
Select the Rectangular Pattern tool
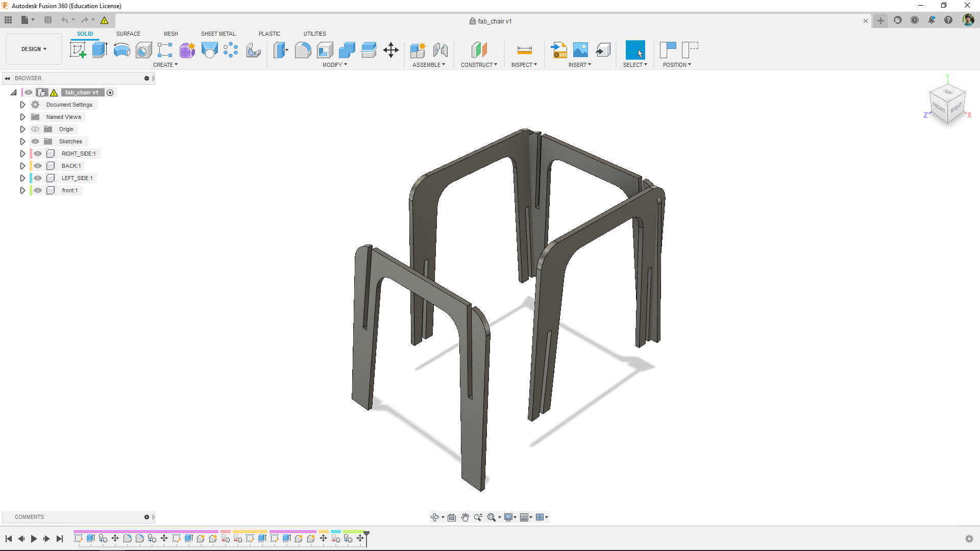pos(165,50)
